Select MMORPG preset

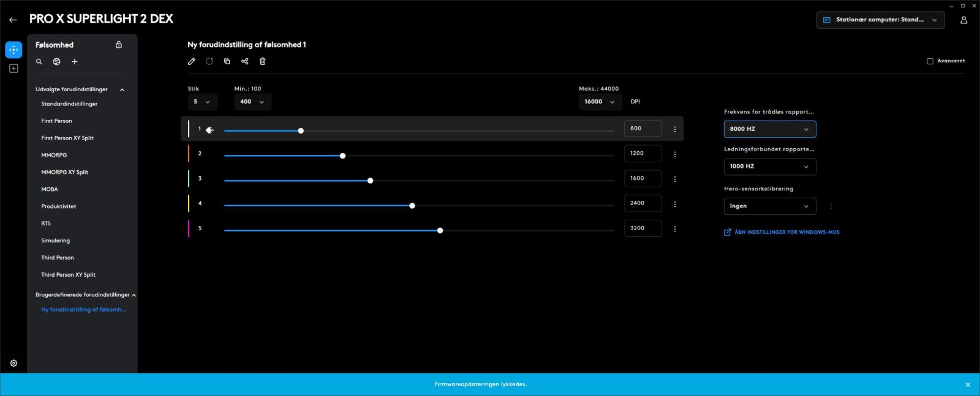[54, 155]
